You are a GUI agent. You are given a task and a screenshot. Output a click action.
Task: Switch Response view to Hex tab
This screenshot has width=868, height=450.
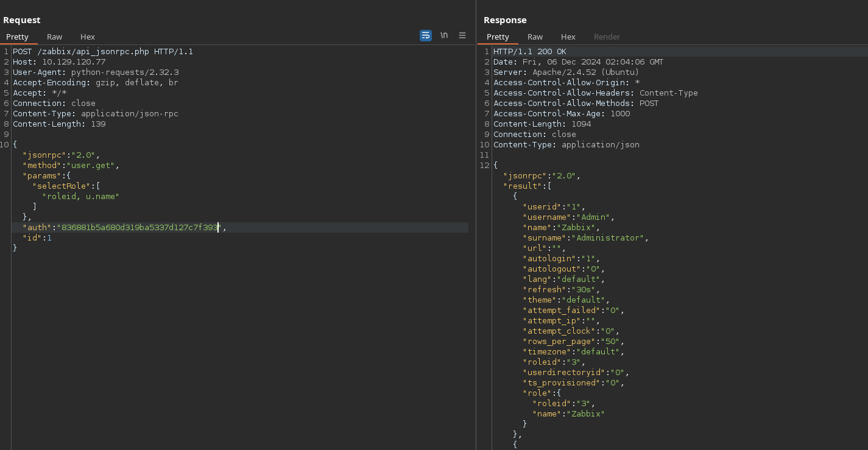(568, 37)
